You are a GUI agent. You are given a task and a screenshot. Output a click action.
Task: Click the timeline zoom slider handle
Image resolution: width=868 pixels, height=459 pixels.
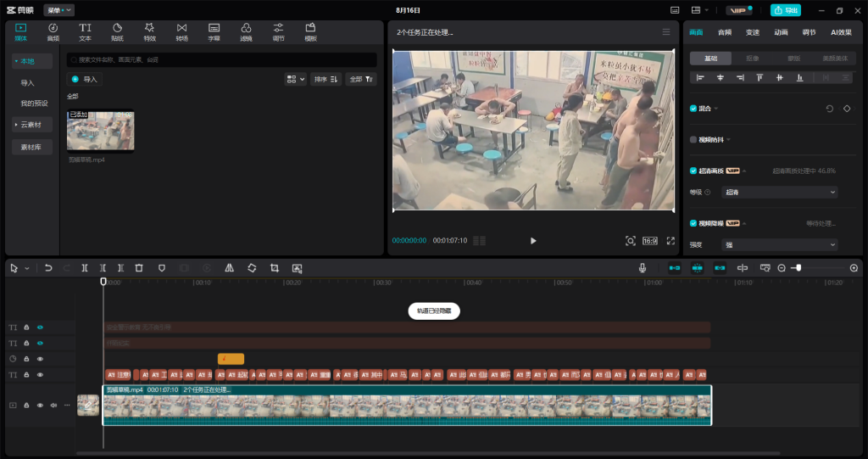(798, 268)
